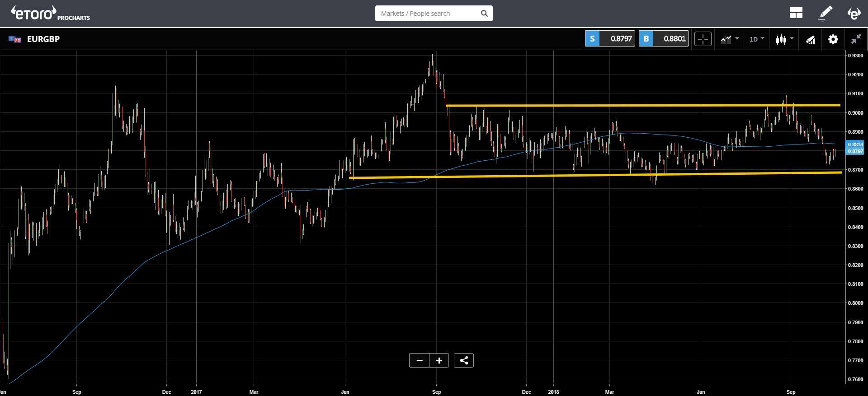The height and width of the screenshot is (396, 868).
Task: Click the Buy button at 0.8801
Action: click(x=664, y=39)
